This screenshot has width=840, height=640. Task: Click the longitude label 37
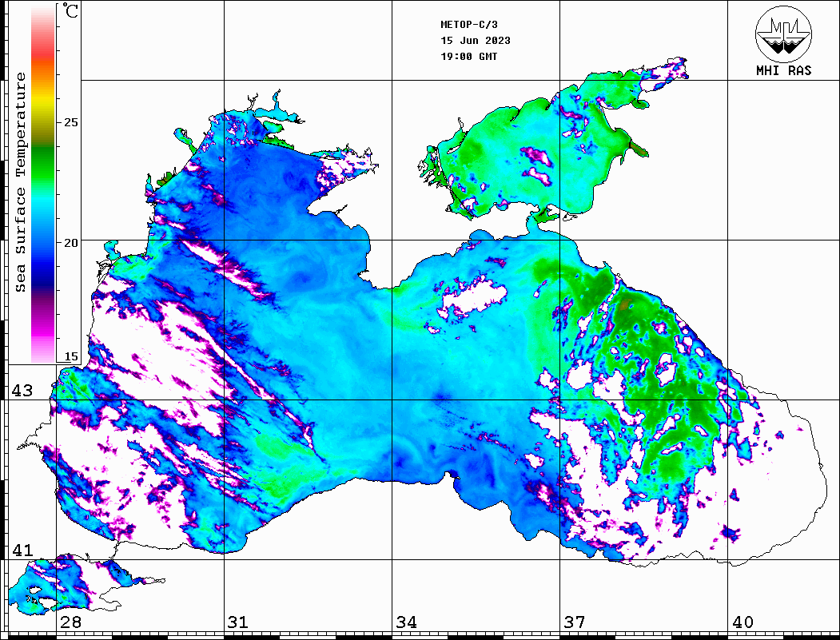click(575, 622)
